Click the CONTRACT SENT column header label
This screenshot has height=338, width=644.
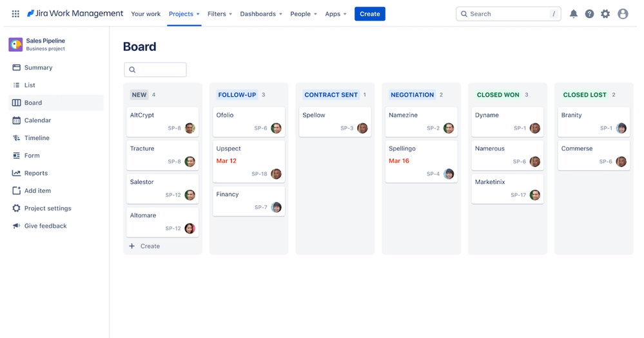(x=331, y=95)
